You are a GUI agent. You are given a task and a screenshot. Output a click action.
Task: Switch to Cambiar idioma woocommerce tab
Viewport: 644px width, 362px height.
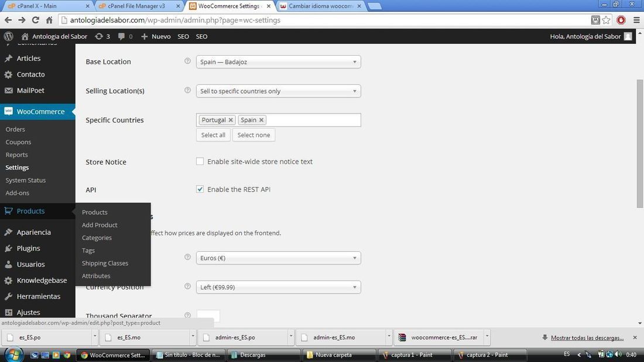point(320,6)
